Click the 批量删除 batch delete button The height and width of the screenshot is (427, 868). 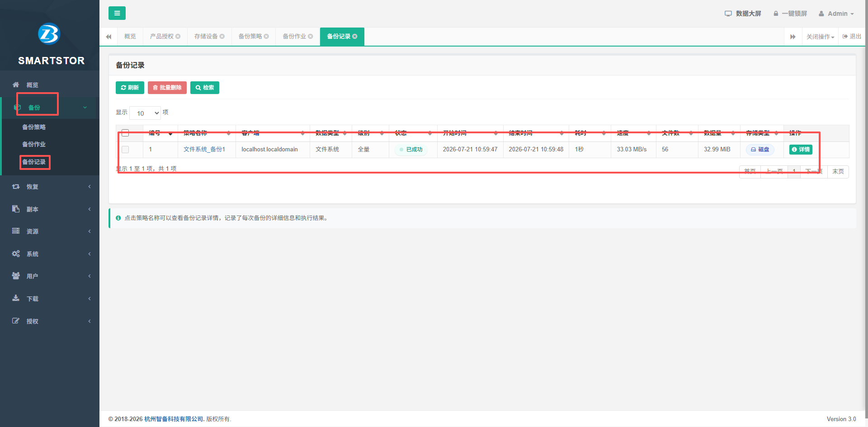pyautogui.click(x=167, y=88)
